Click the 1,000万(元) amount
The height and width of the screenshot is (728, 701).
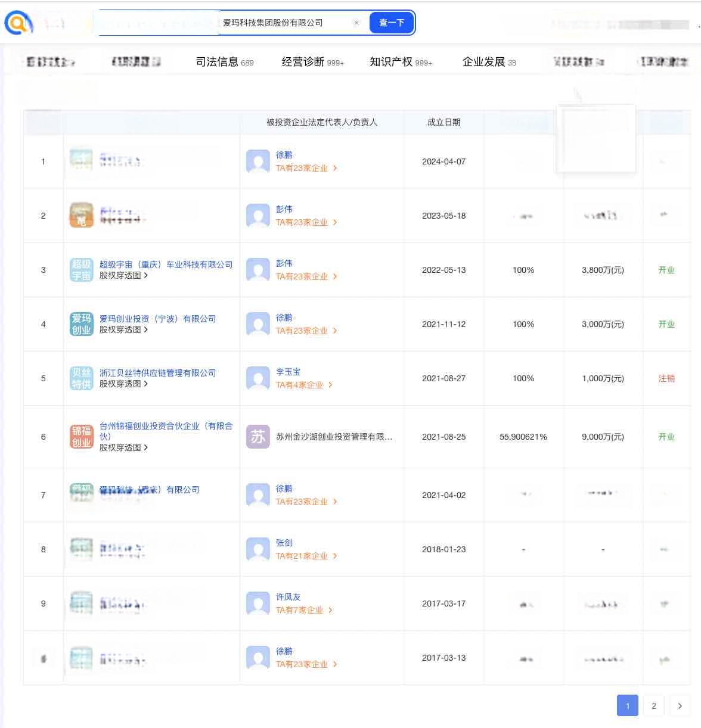[603, 378]
